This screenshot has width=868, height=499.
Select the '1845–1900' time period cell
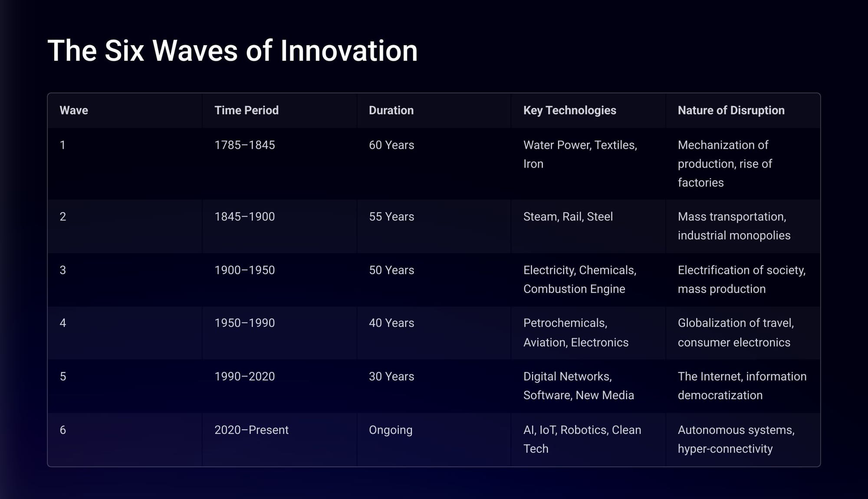(279, 226)
